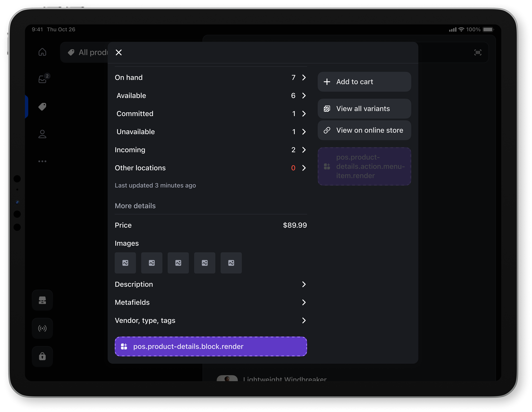Open the third product image thumbnail
This screenshot has height=412, width=532.
[x=178, y=263]
